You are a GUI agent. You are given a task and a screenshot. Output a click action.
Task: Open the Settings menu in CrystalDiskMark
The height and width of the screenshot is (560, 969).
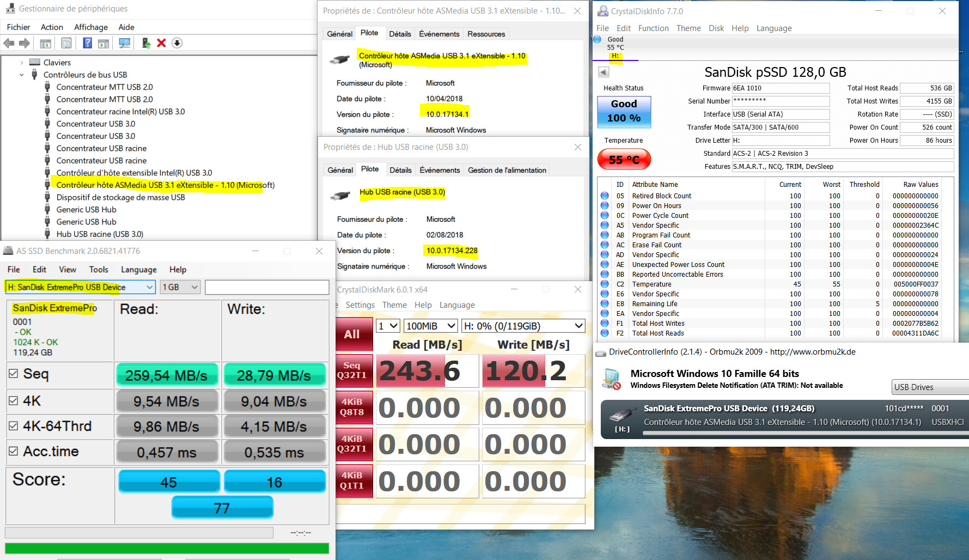[360, 305]
